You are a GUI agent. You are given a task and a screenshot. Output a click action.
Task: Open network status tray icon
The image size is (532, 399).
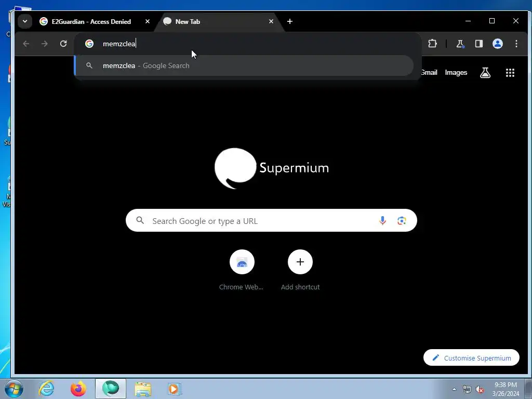[x=467, y=389]
